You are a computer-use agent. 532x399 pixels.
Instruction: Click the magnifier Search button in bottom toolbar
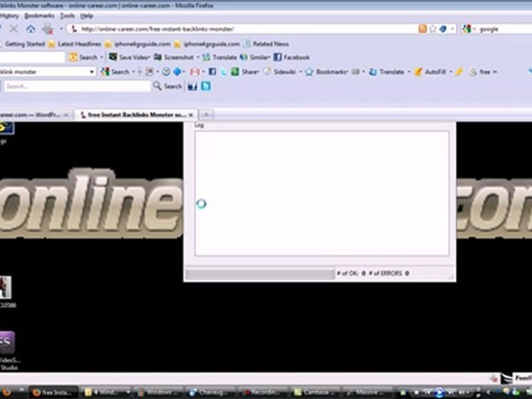coord(167,86)
